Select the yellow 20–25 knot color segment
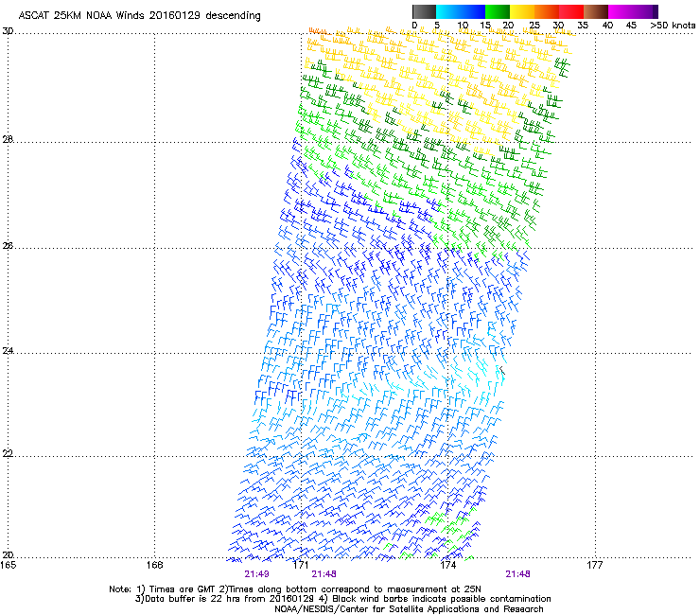Viewport: 700px width, 615px height. (522, 11)
